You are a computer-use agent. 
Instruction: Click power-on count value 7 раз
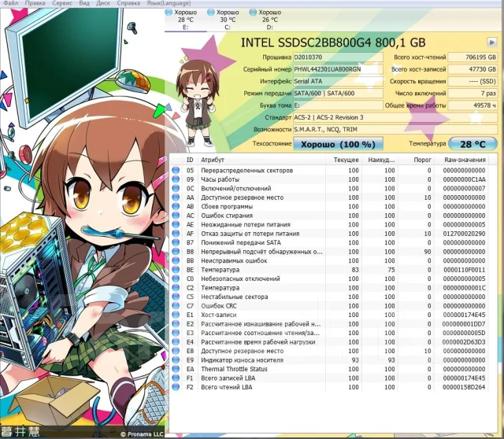(x=472, y=93)
